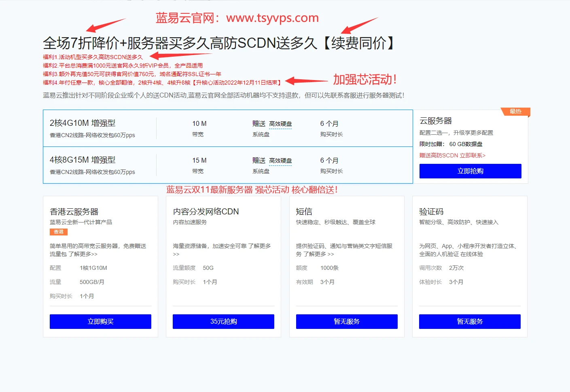Click 在线体验 in the 验证码 card
The width and height of the screenshot is (570, 392).
[472, 254]
